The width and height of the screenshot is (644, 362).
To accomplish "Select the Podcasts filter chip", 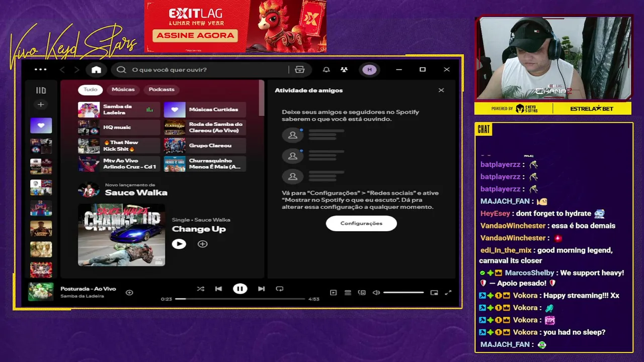I will click(x=162, y=89).
